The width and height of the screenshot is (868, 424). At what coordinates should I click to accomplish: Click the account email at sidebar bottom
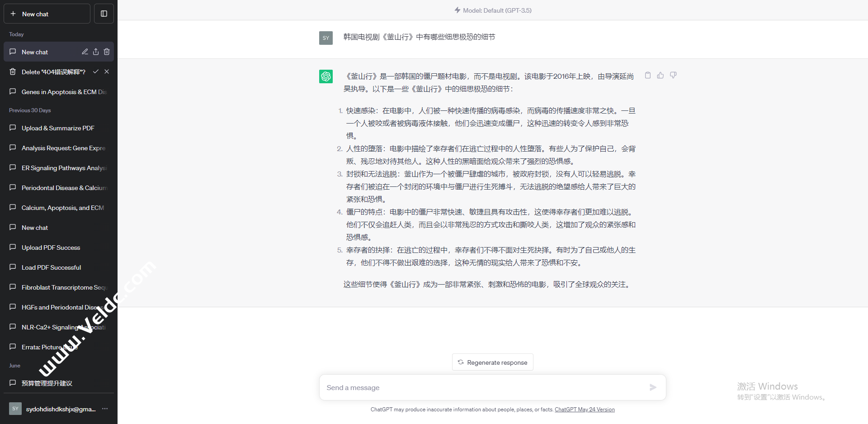[x=61, y=409]
